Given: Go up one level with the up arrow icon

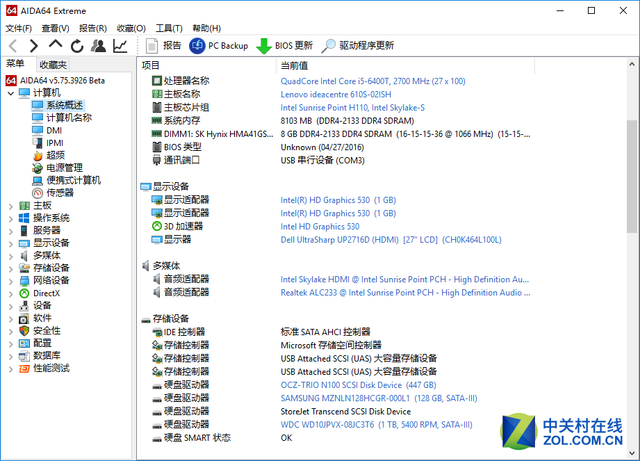Looking at the screenshot, I should 56,45.
